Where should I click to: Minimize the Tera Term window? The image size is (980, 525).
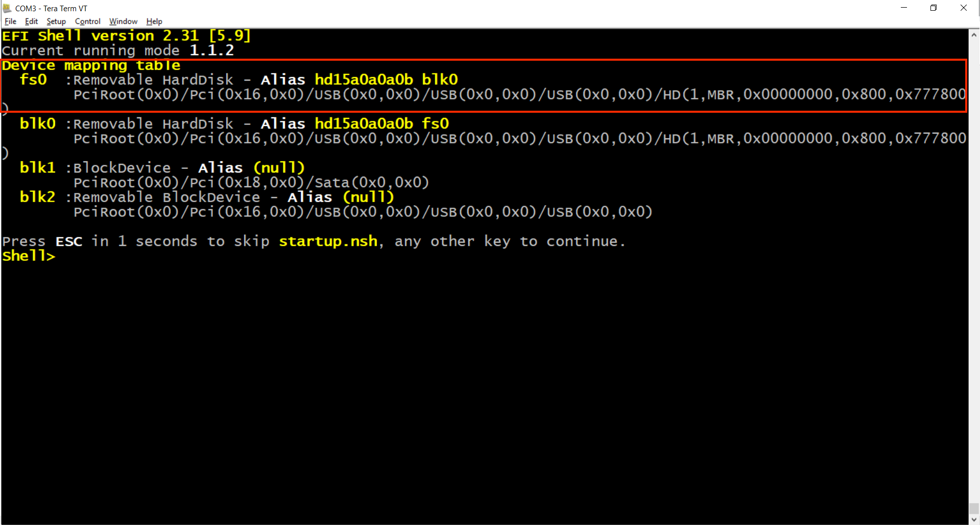904,8
